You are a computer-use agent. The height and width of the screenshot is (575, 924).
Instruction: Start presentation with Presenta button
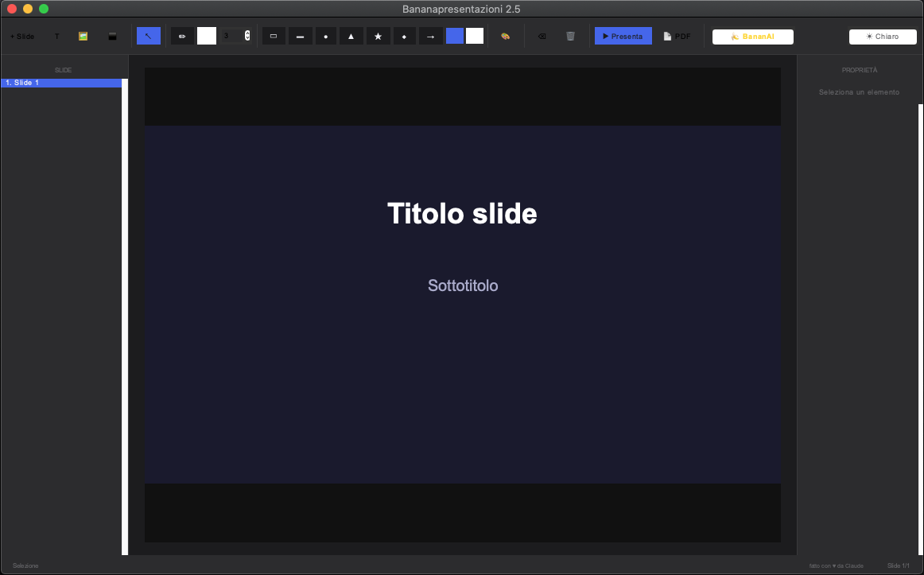pyautogui.click(x=623, y=36)
